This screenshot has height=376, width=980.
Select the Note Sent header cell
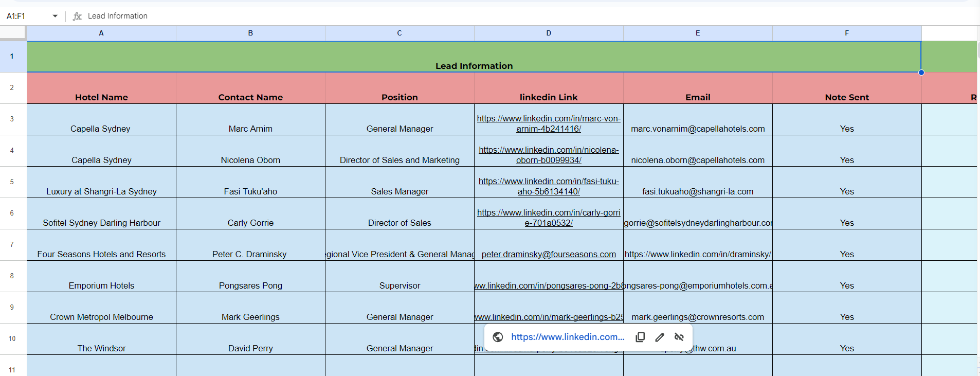(x=847, y=88)
